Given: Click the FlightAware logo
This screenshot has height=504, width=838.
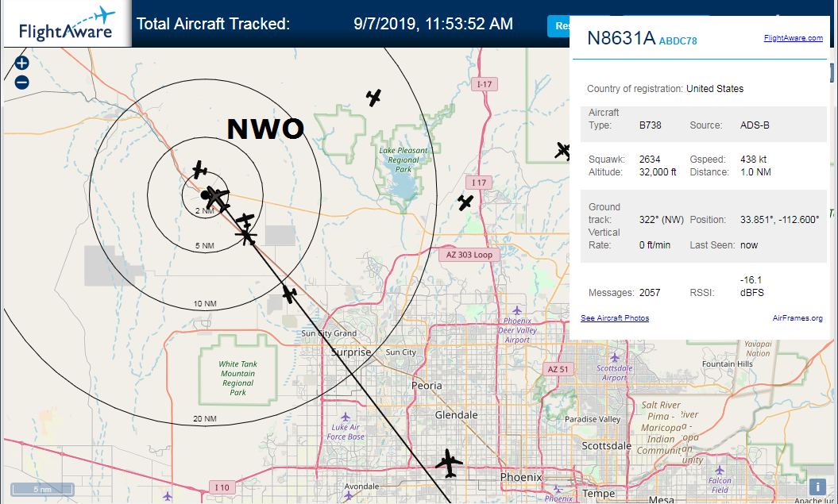Looking at the screenshot, I should [x=66, y=24].
